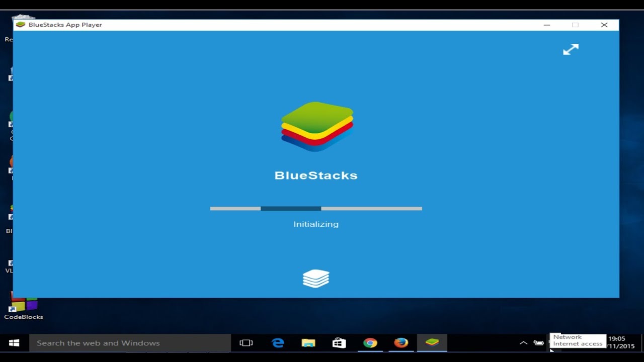Expand BlueStacks to fullscreen with the arrows icon

pos(571,49)
